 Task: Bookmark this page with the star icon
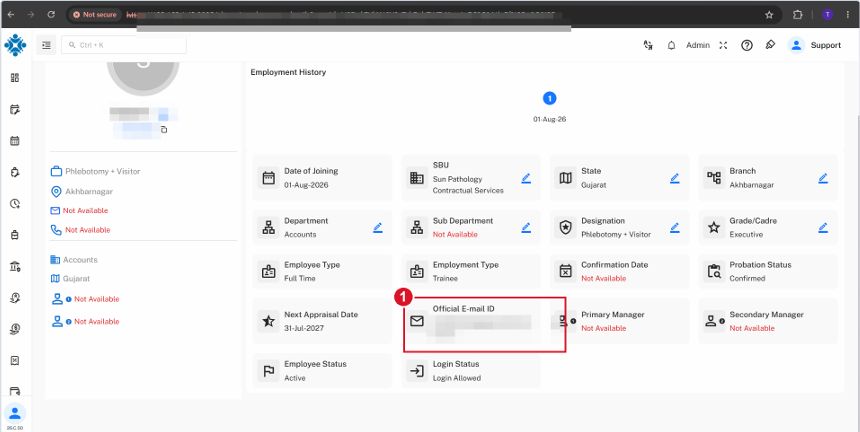769,15
